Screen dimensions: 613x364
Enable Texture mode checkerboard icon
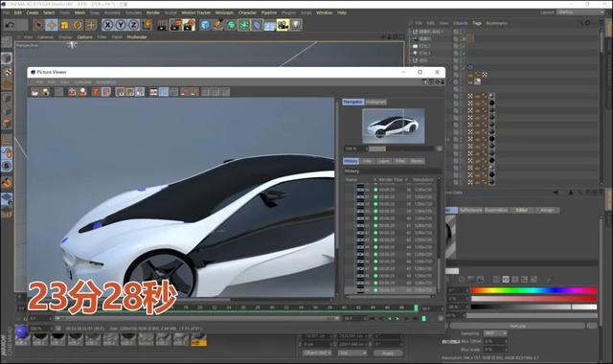pos(8,72)
